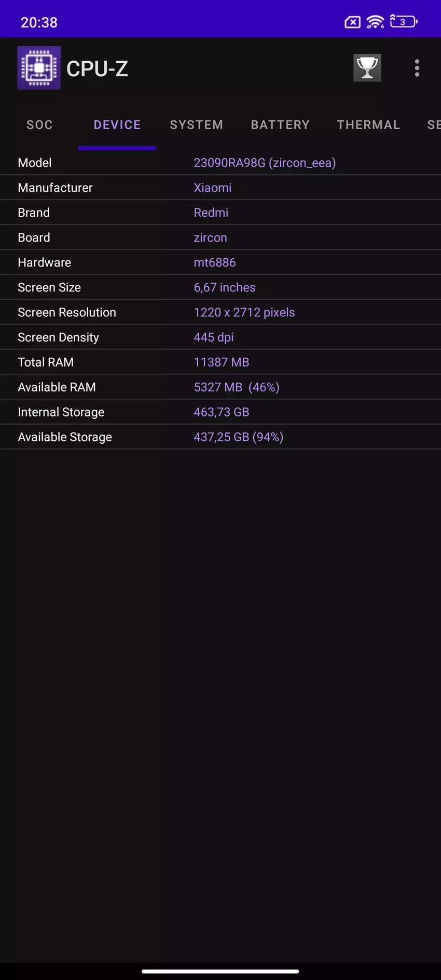Tap the Model row value 23090RA98G

265,163
